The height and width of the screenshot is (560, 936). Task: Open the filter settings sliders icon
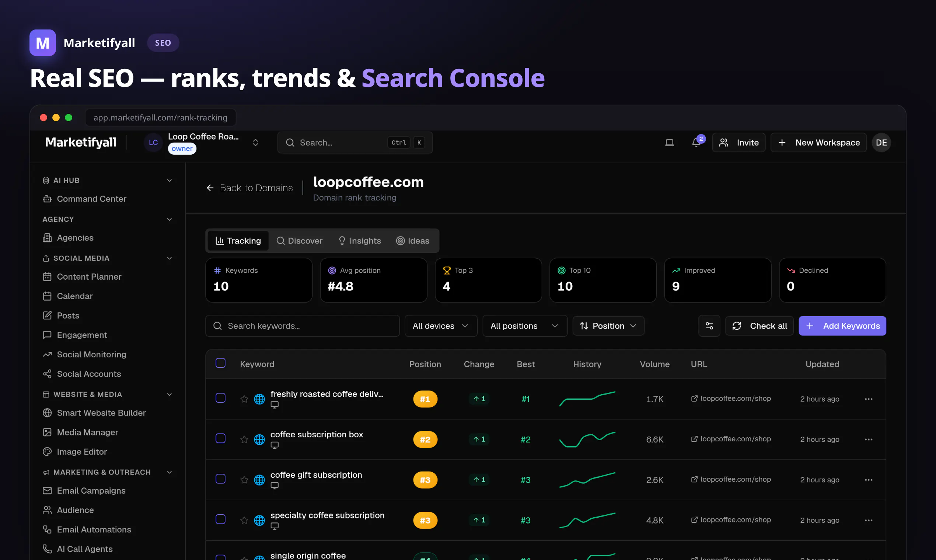(709, 326)
